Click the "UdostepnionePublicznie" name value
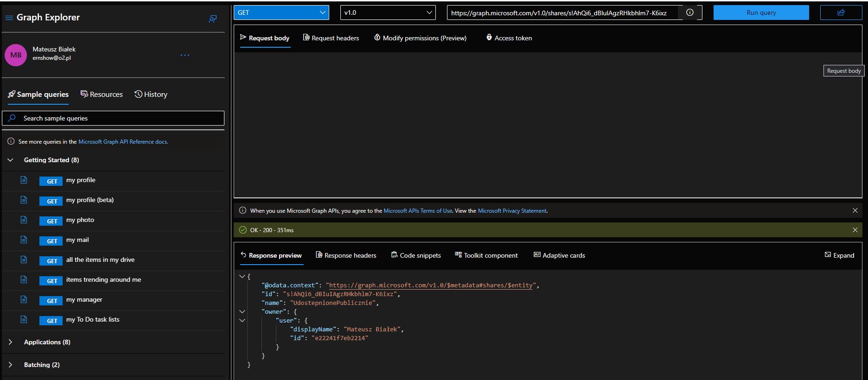Image resolution: width=868 pixels, height=380 pixels. click(332, 303)
